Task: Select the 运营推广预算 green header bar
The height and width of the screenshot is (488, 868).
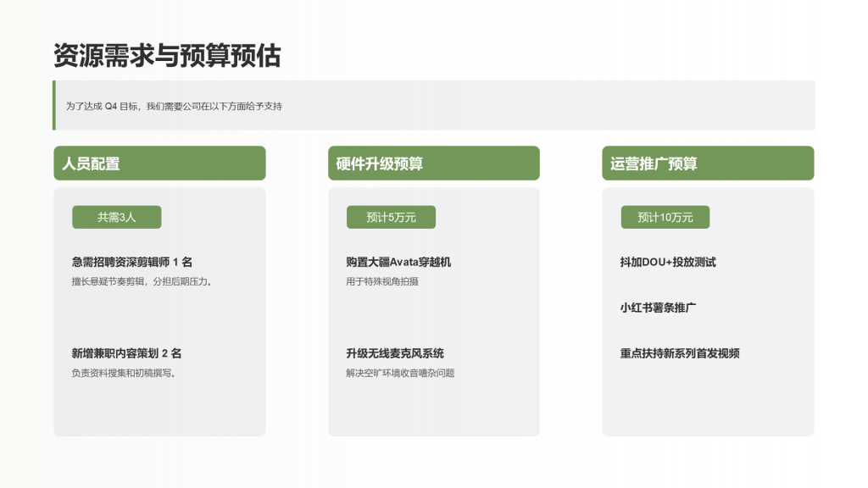Action: coord(708,163)
